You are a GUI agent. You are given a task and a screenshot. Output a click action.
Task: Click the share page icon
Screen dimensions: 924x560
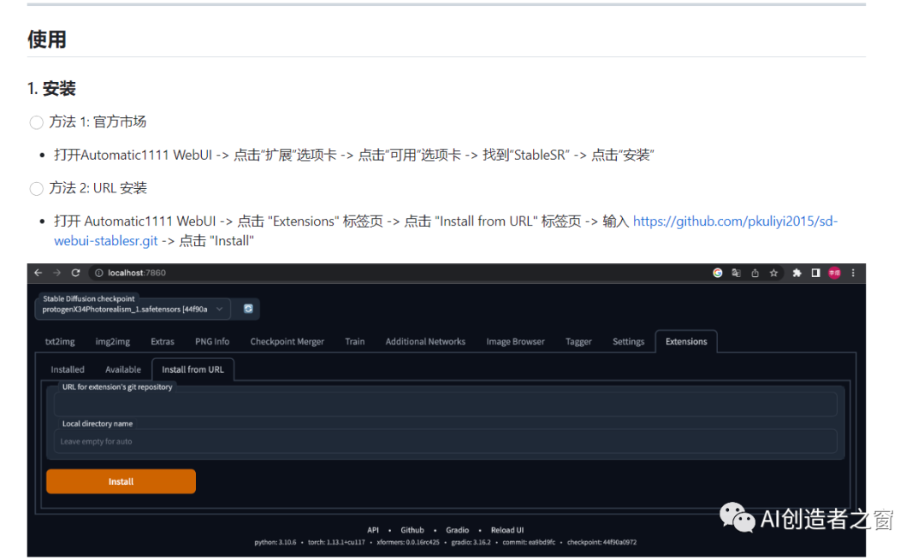755,273
